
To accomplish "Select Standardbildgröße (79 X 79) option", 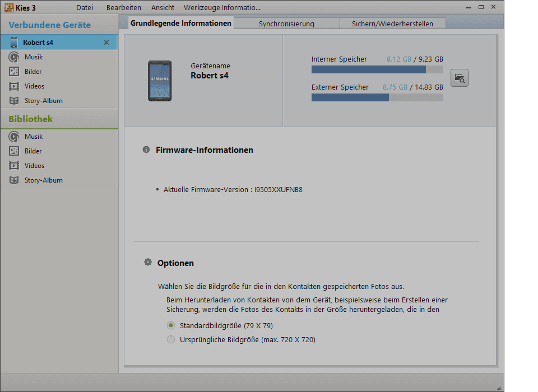I will pos(171,325).
